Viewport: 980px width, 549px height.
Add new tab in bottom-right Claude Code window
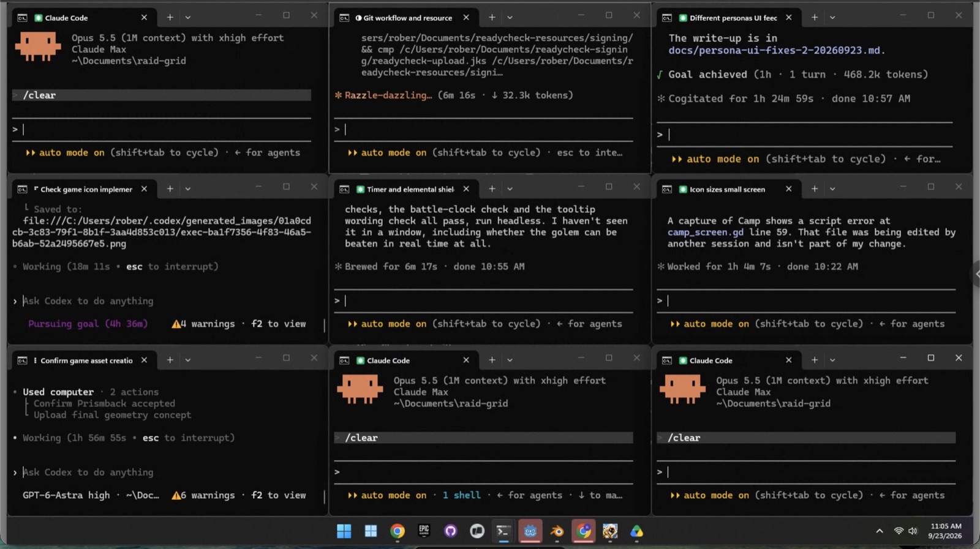click(815, 360)
